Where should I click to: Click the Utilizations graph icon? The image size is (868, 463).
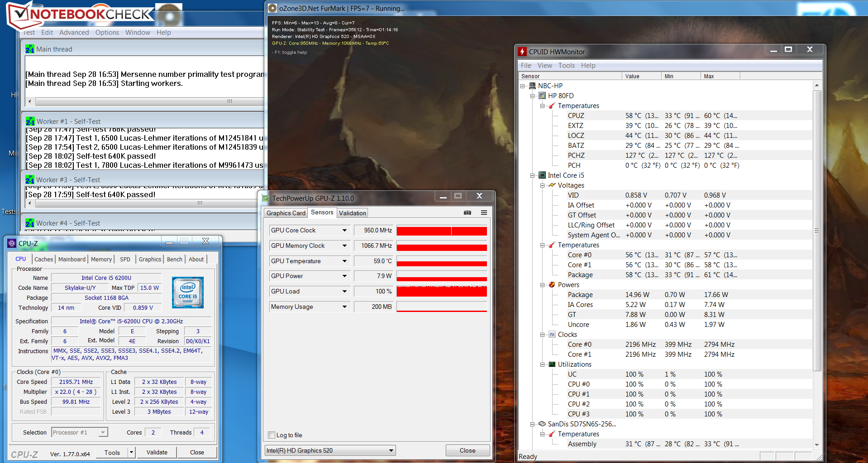pos(552,364)
